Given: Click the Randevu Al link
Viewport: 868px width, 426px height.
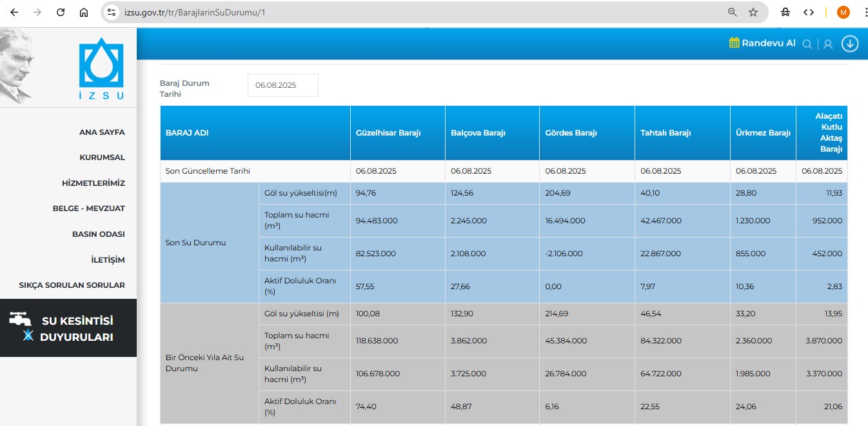Looking at the screenshot, I should point(768,43).
